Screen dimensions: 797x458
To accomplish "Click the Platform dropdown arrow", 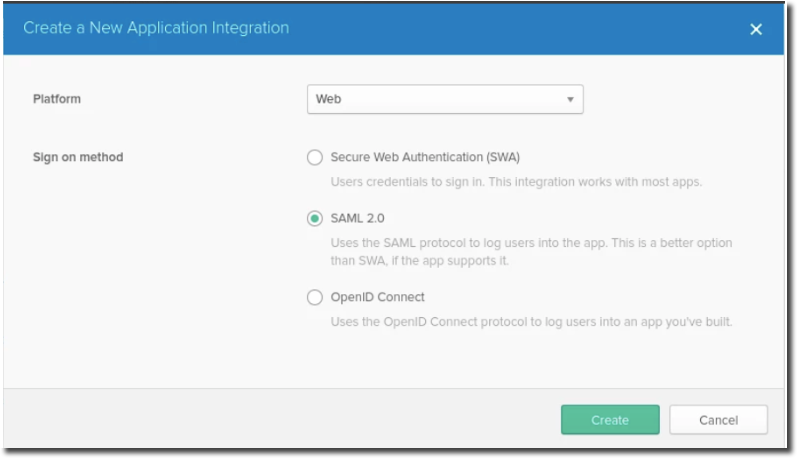I will (x=570, y=99).
